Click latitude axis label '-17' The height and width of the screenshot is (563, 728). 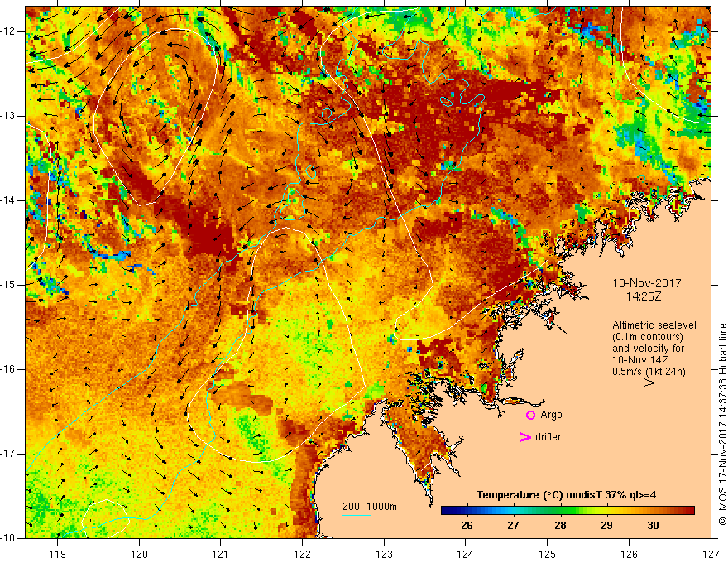(x=8, y=454)
